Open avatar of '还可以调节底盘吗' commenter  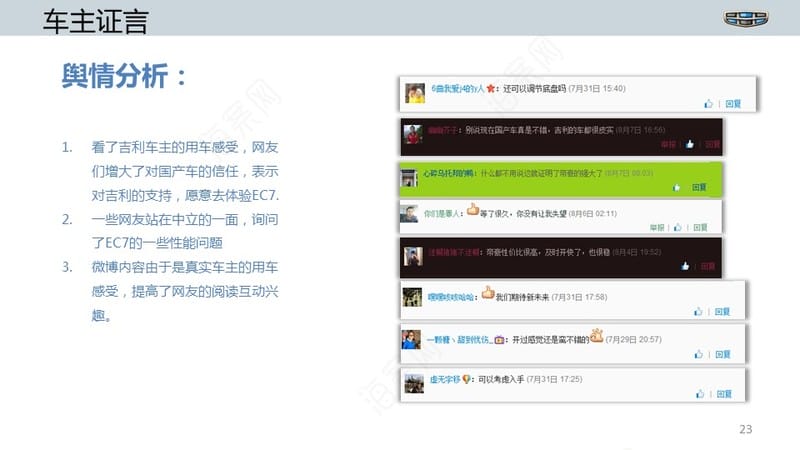(x=415, y=93)
